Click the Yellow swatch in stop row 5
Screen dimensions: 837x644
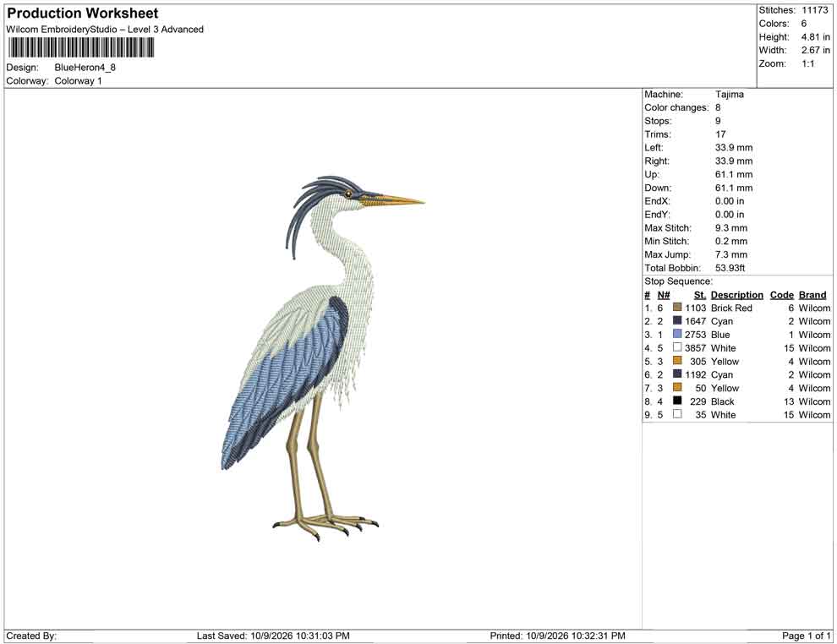[677, 361]
